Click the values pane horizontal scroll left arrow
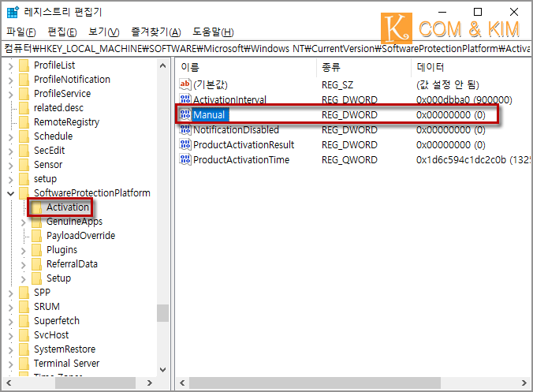Screen dimensions: 533x392 point(182,383)
